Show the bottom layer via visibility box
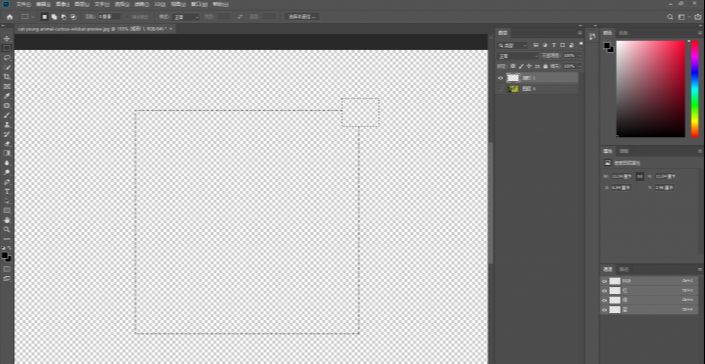This screenshot has height=364, width=705. coord(501,89)
